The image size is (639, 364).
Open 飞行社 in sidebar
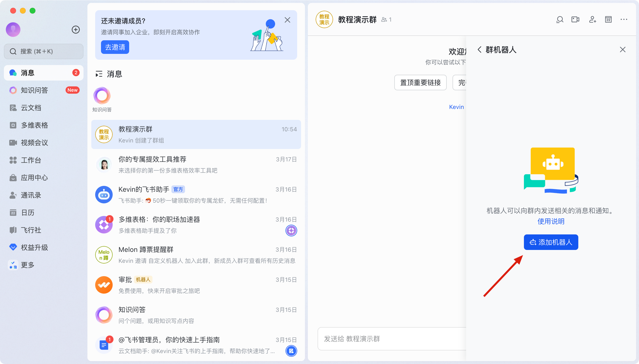coord(44,230)
